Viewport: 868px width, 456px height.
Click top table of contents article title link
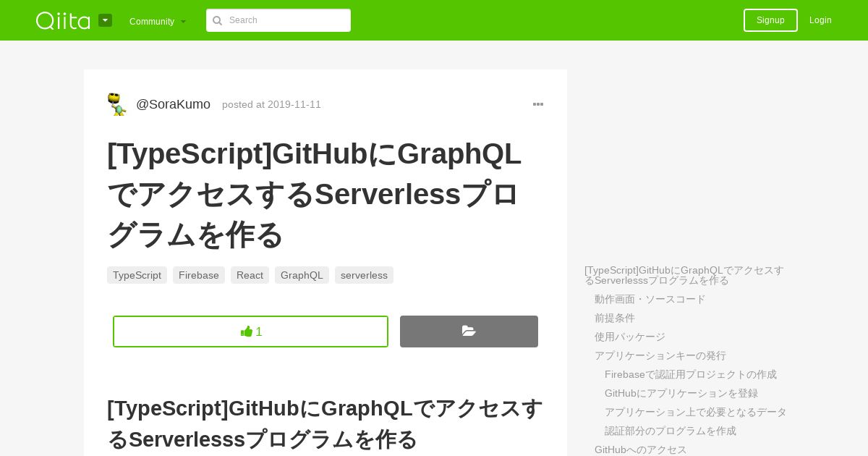tap(684, 275)
